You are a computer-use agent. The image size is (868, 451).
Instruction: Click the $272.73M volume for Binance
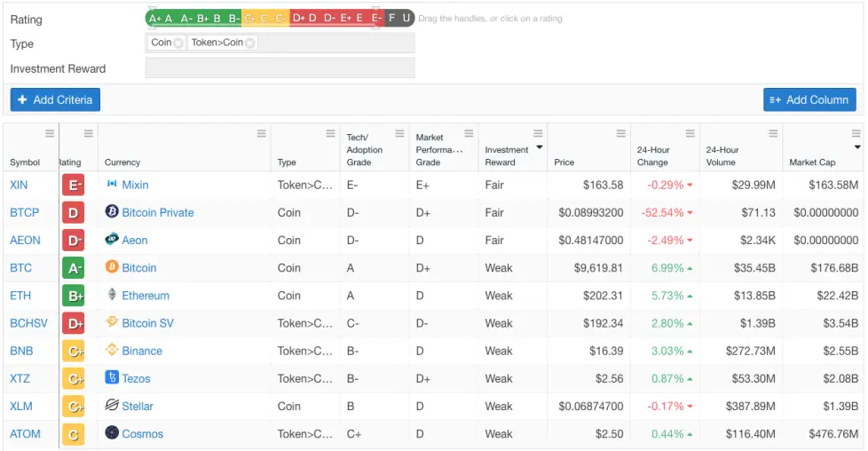[751, 352]
